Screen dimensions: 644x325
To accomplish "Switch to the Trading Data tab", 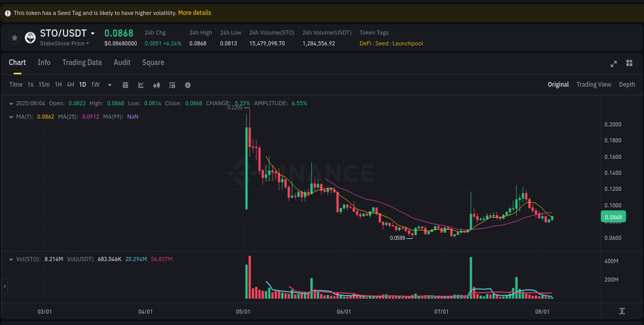I will click(x=82, y=62).
